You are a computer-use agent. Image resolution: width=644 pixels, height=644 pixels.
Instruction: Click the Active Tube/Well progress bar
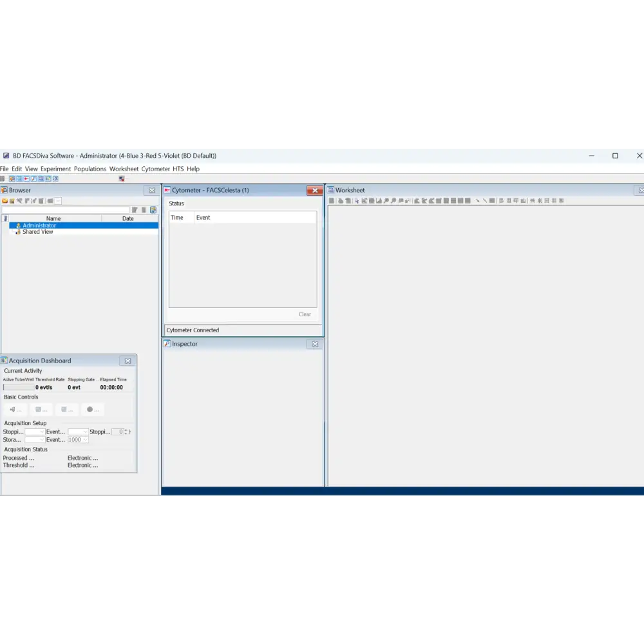point(19,387)
